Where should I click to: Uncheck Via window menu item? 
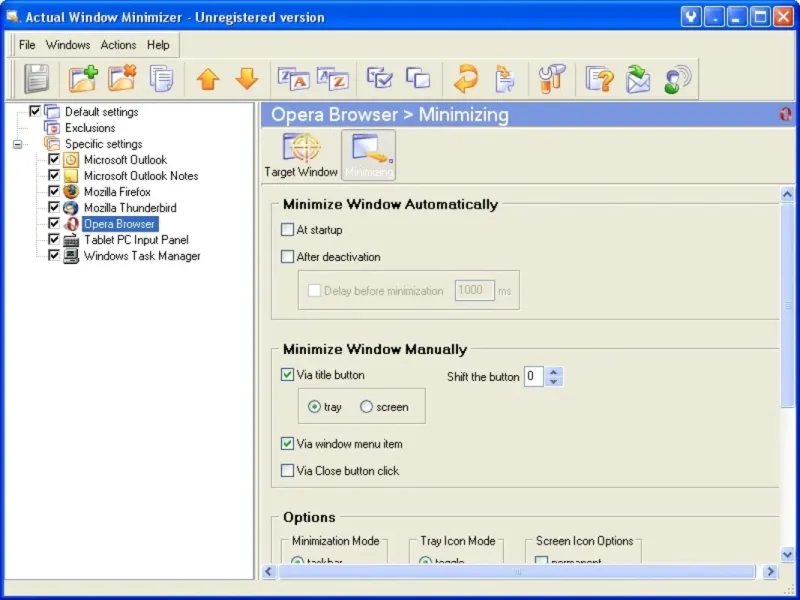click(287, 443)
